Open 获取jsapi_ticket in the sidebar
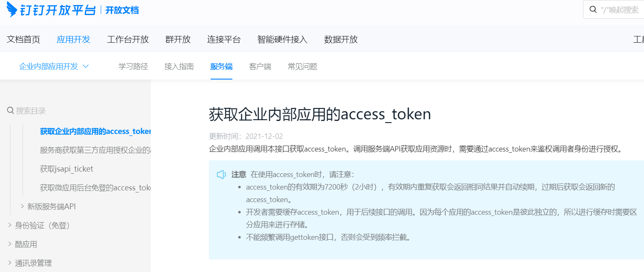The height and width of the screenshot is (272, 644). 66,169
